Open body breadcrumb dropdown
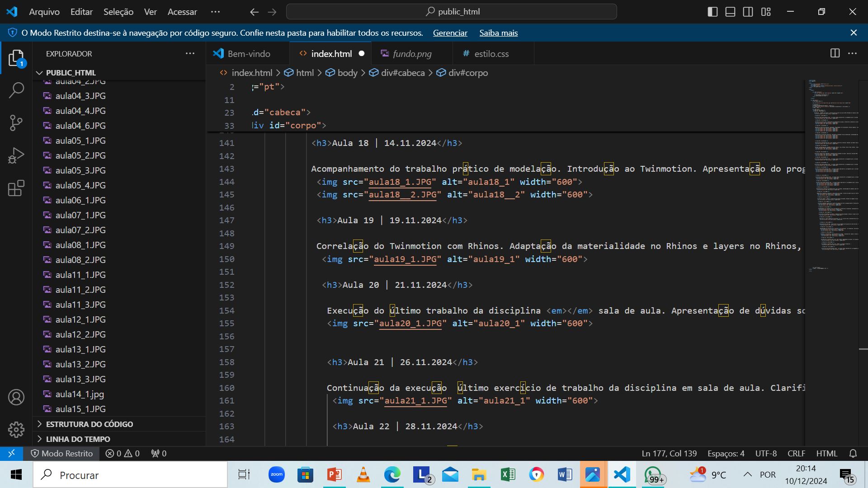Image resolution: width=868 pixels, height=488 pixels. [x=342, y=73]
